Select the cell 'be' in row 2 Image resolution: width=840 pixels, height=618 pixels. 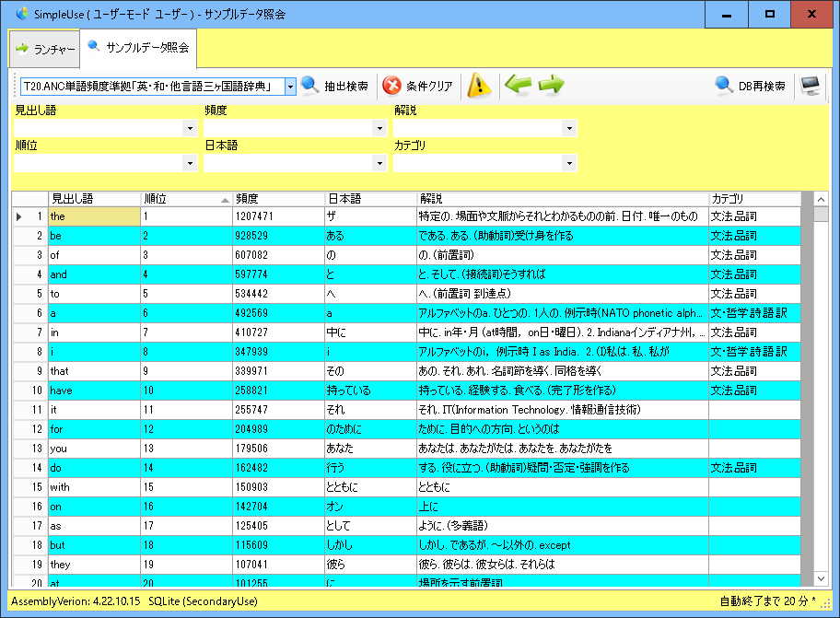tap(94, 236)
